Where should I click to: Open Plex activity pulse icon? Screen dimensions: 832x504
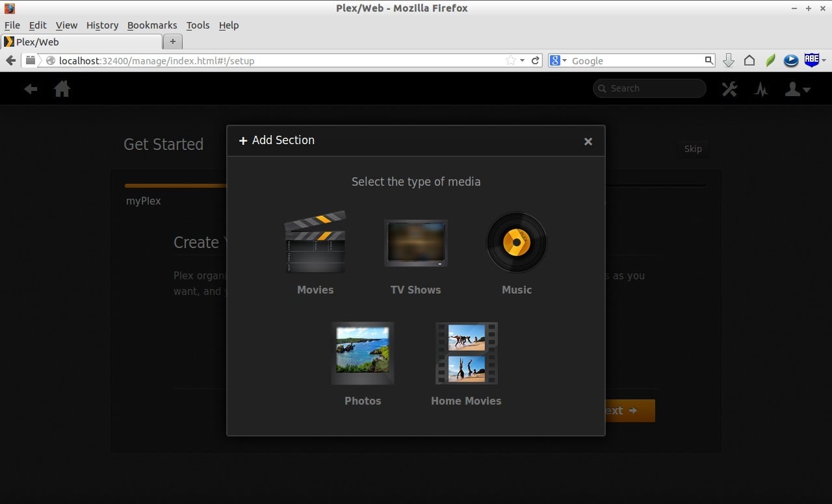tap(761, 89)
